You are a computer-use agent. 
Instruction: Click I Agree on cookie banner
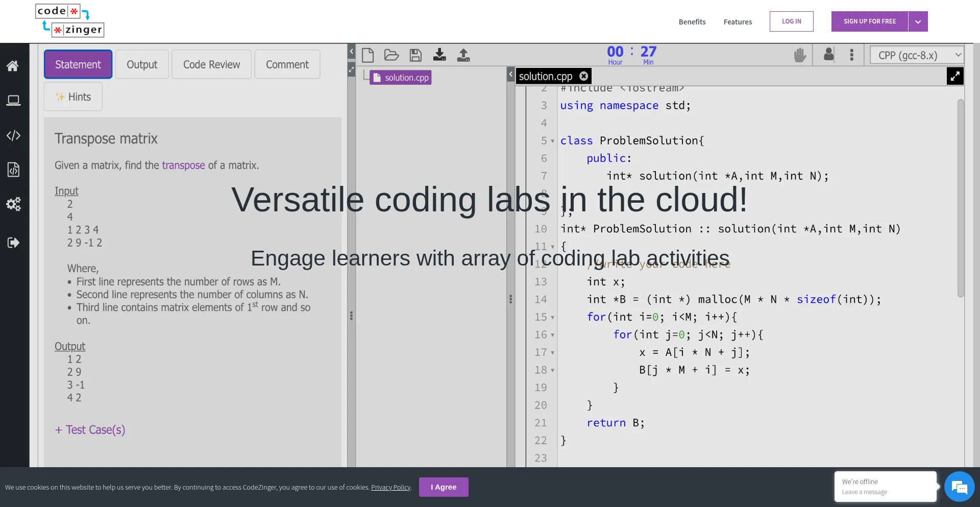point(444,487)
